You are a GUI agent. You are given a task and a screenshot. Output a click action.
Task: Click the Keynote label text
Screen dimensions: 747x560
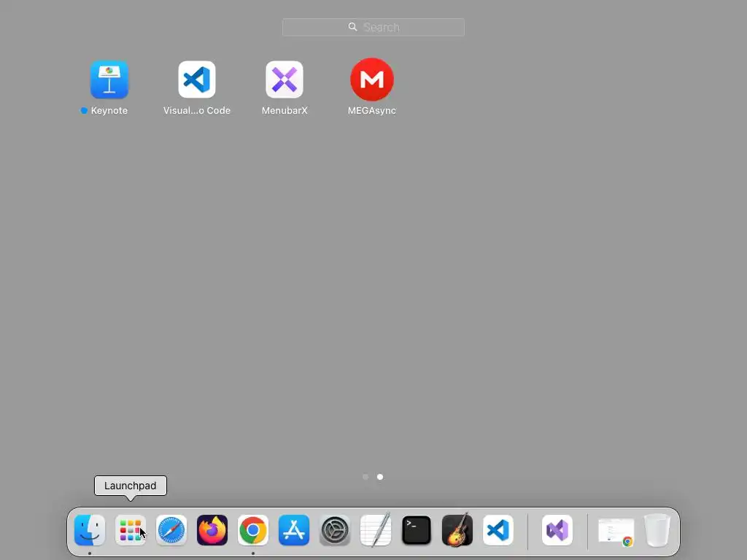coord(109,111)
